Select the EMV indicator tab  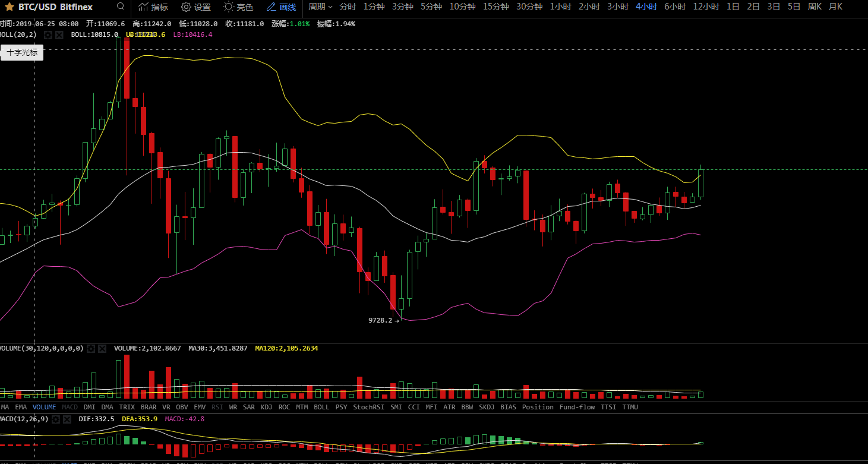[x=200, y=408]
